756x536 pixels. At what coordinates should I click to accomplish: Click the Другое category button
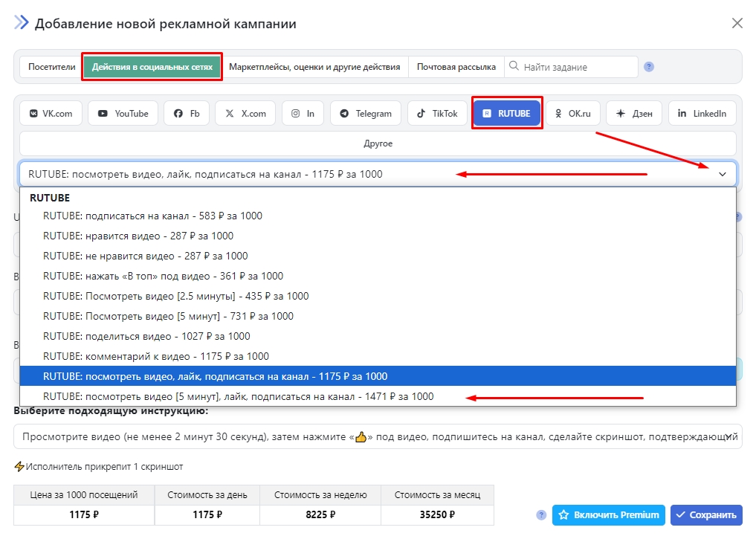pos(378,143)
